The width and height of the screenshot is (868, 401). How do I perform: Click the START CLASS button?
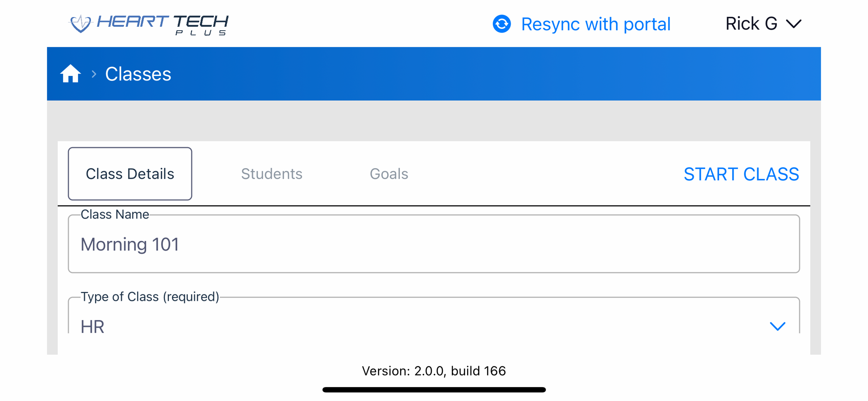point(741,174)
